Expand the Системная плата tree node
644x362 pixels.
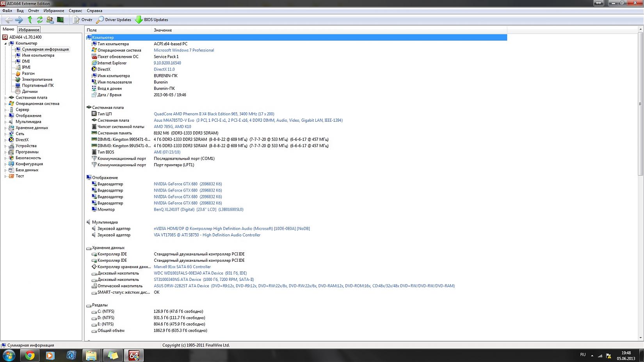[5, 98]
